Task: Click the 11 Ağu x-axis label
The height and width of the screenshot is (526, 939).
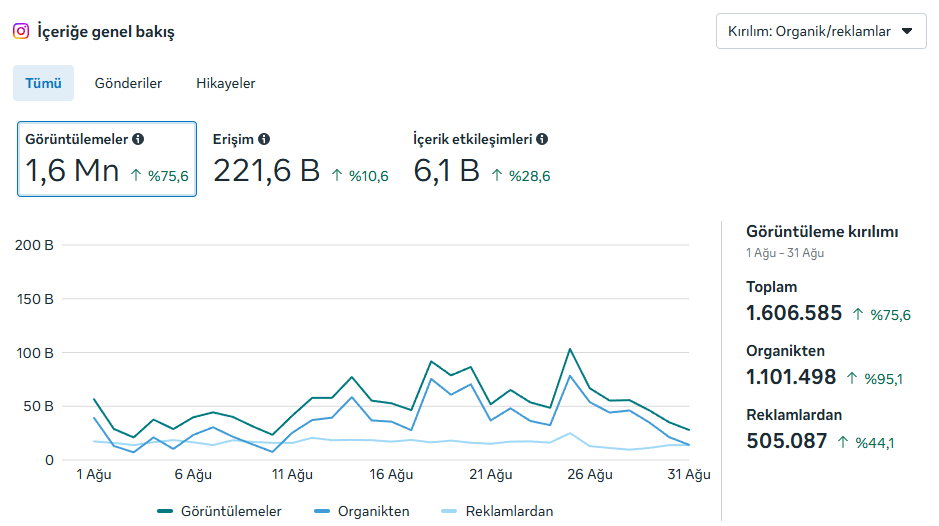Action: [x=292, y=474]
